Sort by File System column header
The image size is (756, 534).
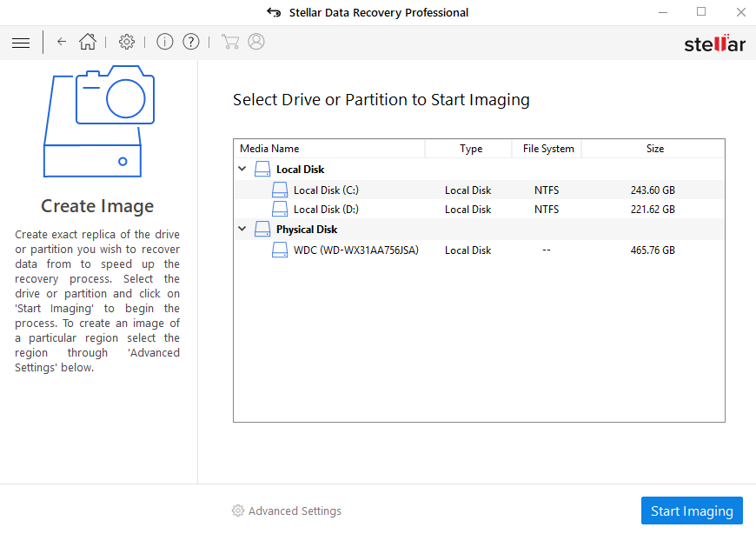click(547, 149)
